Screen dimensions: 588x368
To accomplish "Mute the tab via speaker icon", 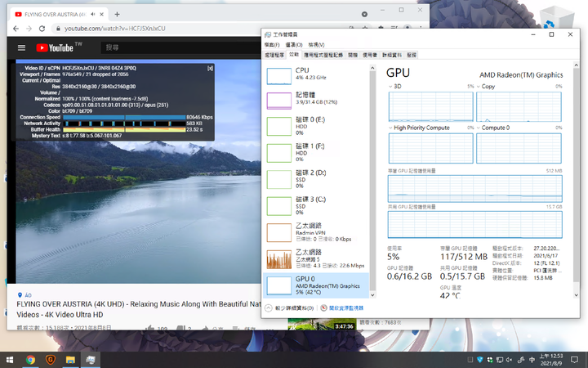I will (93, 14).
